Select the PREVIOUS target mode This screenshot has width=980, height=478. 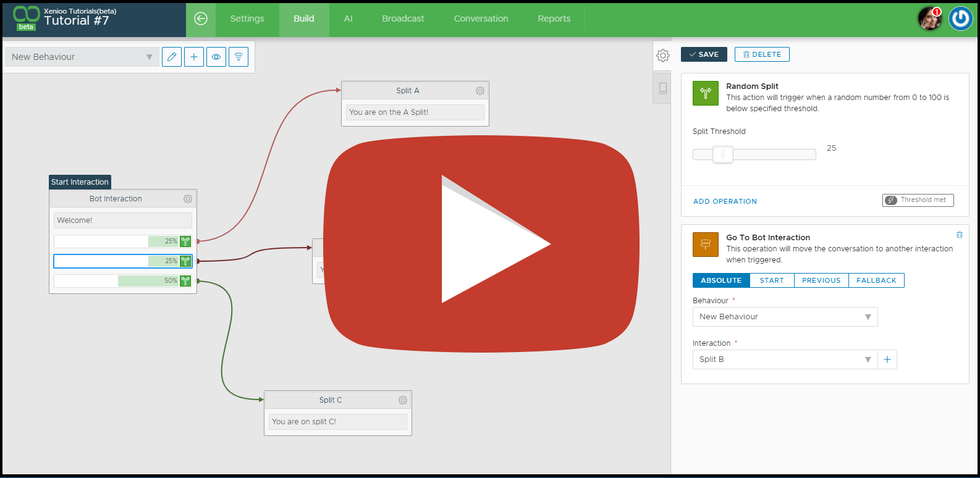(x=821, y=280)
